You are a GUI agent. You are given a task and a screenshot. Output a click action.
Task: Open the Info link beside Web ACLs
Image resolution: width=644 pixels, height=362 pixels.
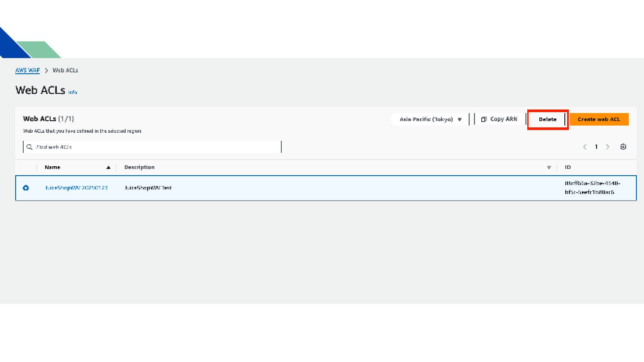pos(72,92)
